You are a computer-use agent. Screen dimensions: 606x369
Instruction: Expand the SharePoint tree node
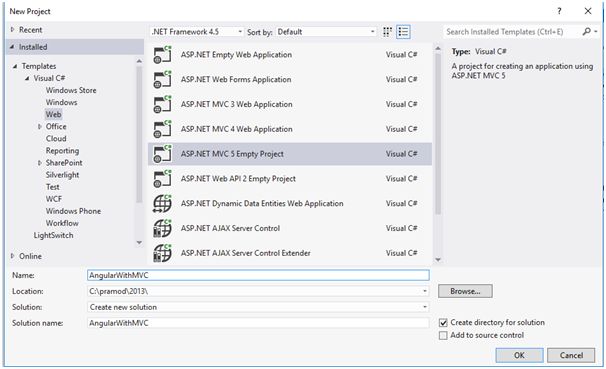pyautogui.click(x=39, y=163)
